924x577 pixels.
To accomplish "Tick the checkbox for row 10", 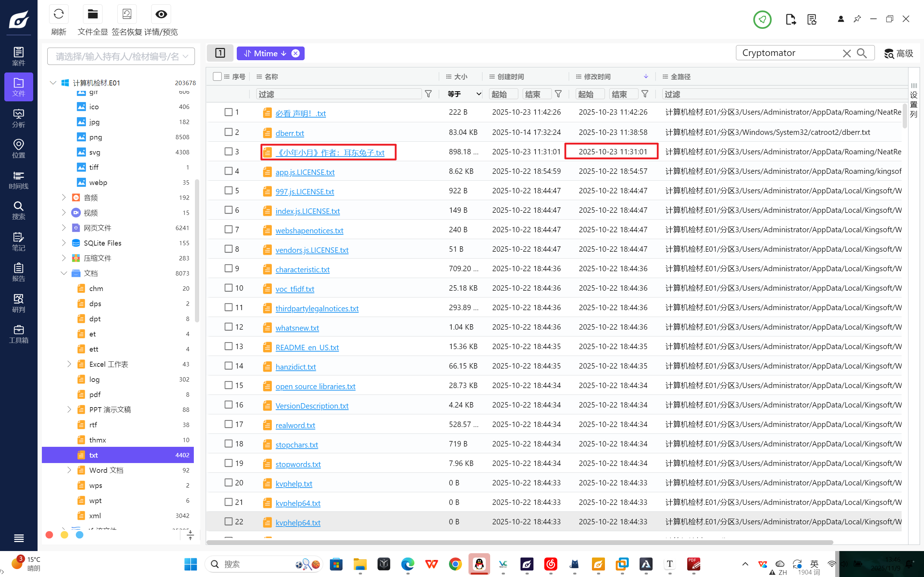I will pyautogui.click(x=228, y=288).
